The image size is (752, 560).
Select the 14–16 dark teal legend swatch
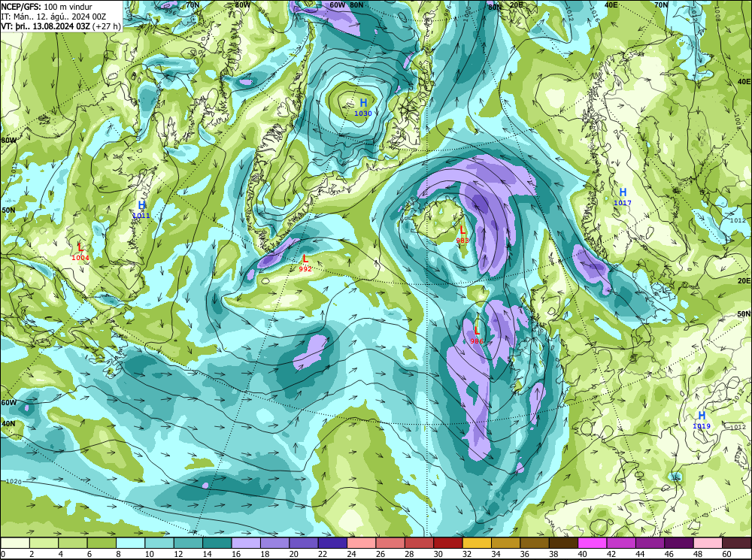(x=217, y=543)
